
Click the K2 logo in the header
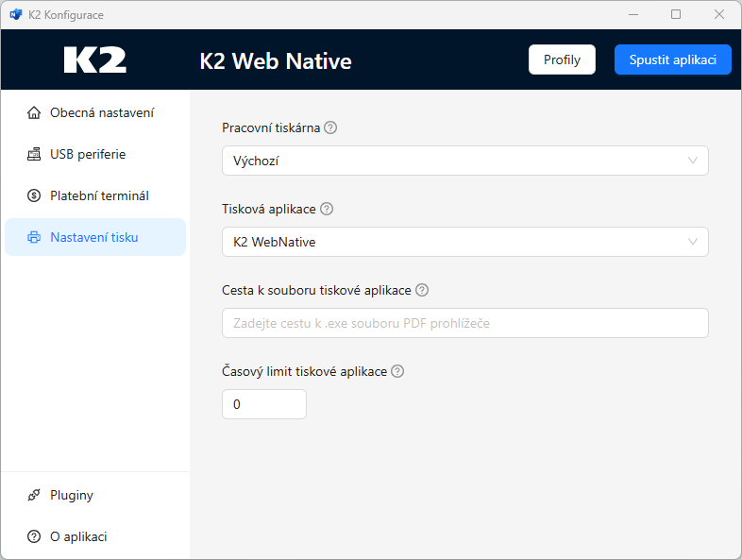tap(95, 59)
